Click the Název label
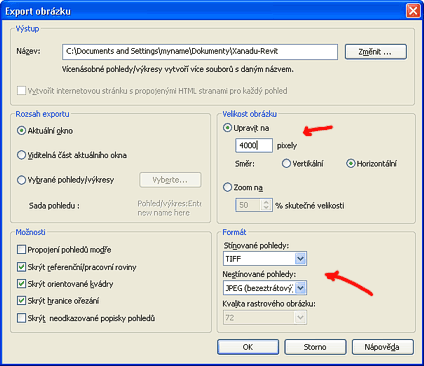Viewport: 424px width, 366px height. [28, 51]
